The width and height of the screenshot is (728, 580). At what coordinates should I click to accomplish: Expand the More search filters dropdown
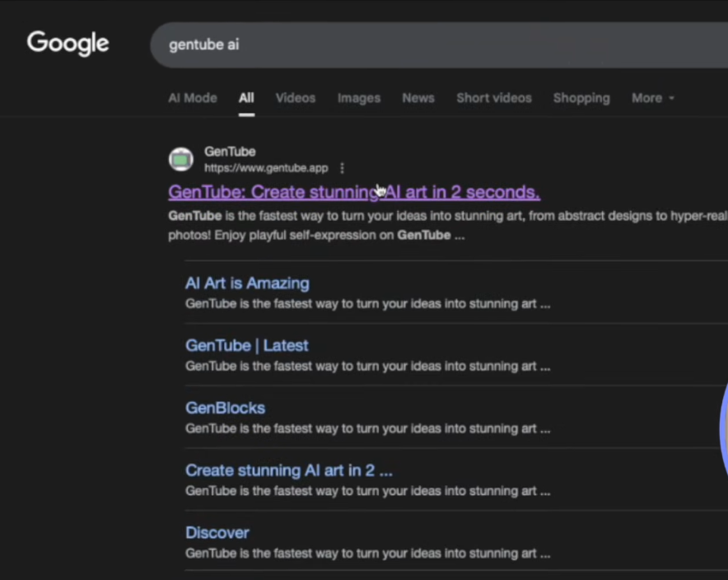pyautogui.click(x=652, y=98)
